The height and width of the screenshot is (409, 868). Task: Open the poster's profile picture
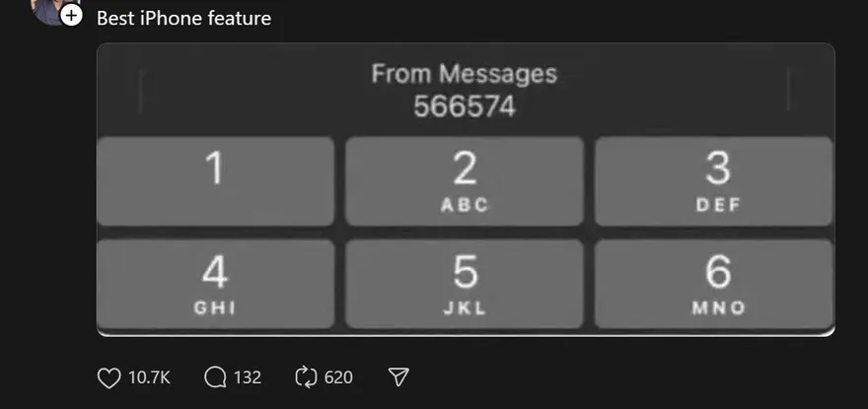47,8
